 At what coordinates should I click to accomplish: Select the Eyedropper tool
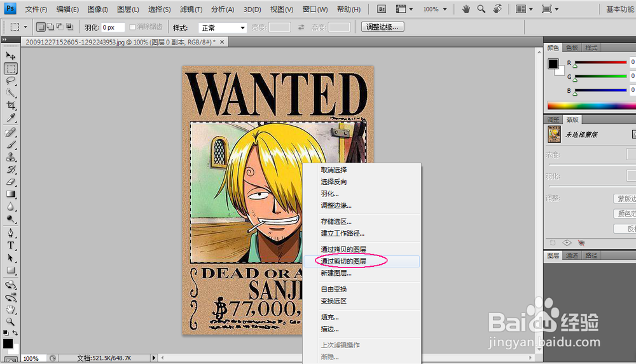[x=11, y=118]
